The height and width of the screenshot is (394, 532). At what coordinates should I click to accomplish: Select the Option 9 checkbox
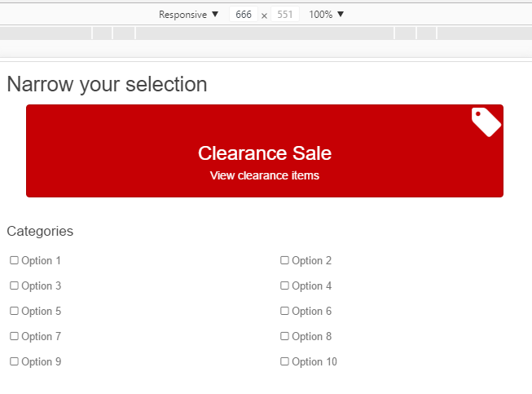pos(14,361)
